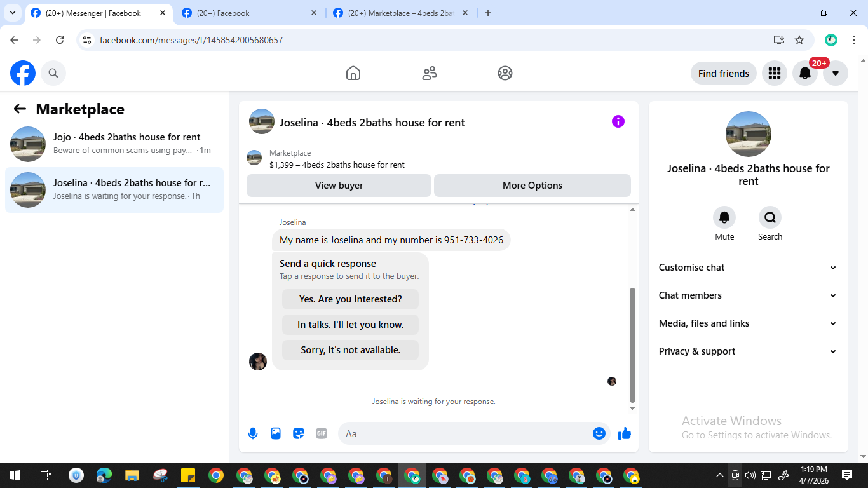Bookmark this page with the star icon

(799, 40)
